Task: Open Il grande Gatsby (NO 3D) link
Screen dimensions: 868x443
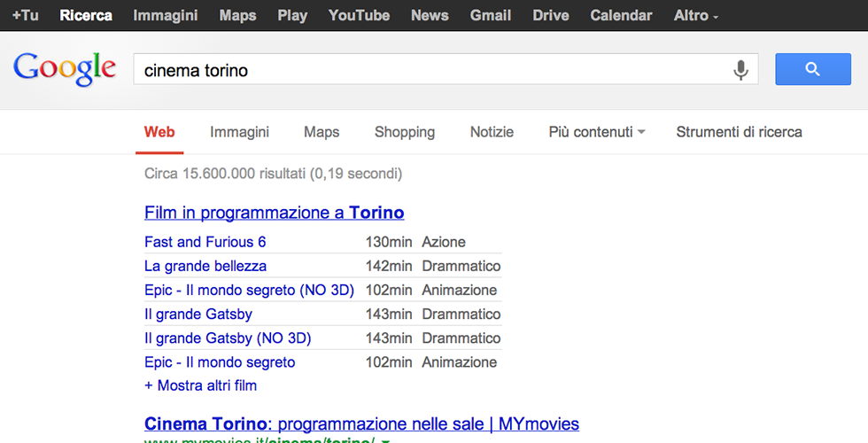Action: 228,338
